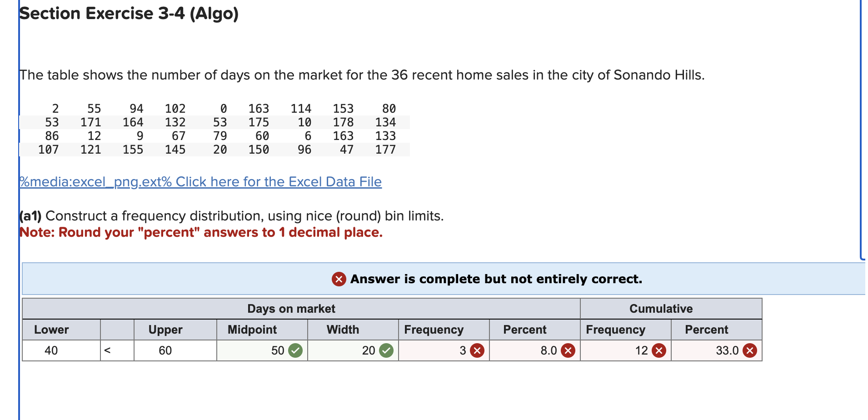Image resolution: width=868 pixels, height=420 pixels.
Task: Click the green checkmark next to Midpoint 50
Action: point(294,350)
